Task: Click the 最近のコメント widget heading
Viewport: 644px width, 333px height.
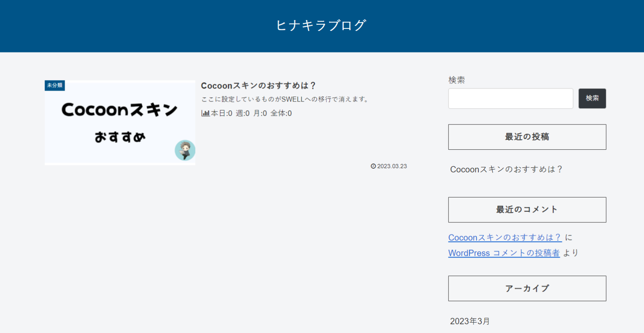Action: pyautogui.click(x=527, y=210)
